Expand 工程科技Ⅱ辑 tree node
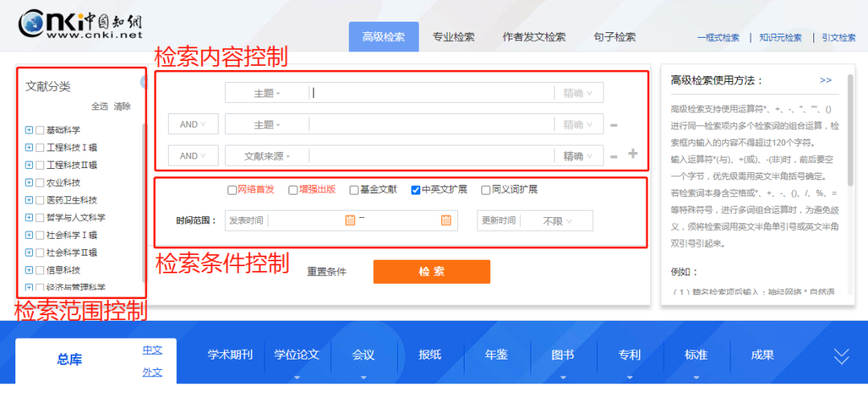Image resolution: width=868 pixels, height=402 pixels. pyautogui.click(x=29, y=165)
